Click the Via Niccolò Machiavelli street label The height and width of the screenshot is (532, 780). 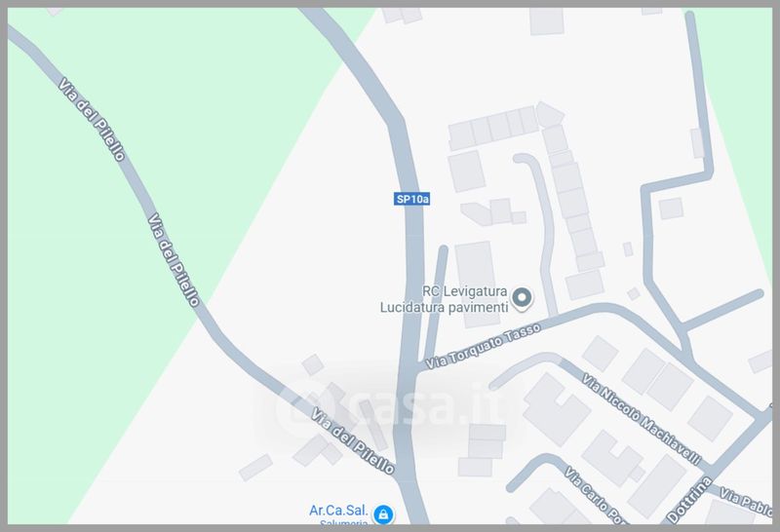(x=643, y=419)
